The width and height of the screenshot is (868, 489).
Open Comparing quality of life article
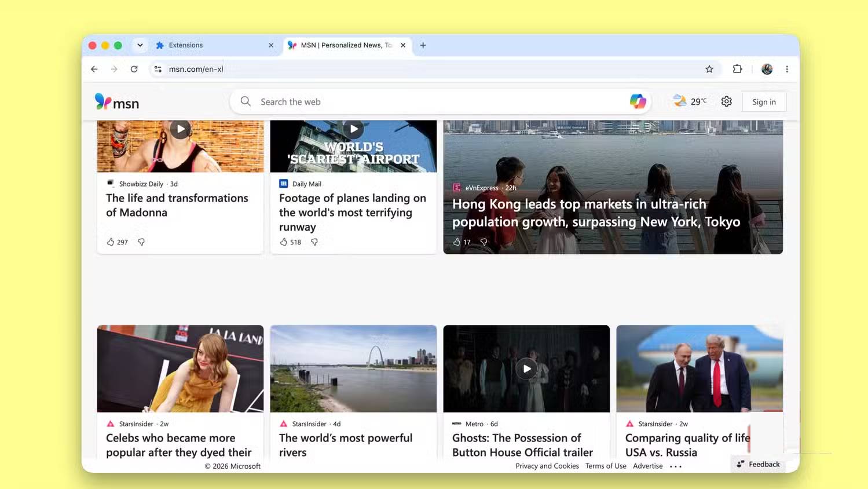pos(687,445)
